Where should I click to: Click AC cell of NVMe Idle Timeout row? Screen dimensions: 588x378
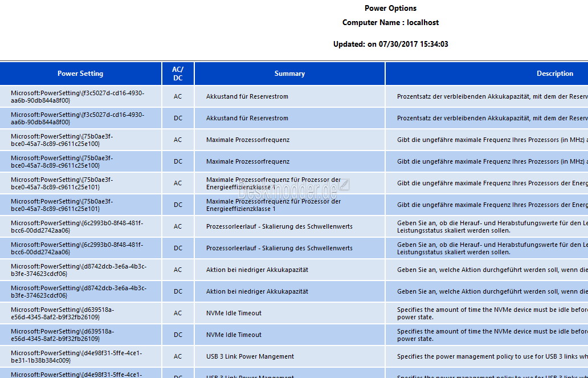click(x=178, y=313)
